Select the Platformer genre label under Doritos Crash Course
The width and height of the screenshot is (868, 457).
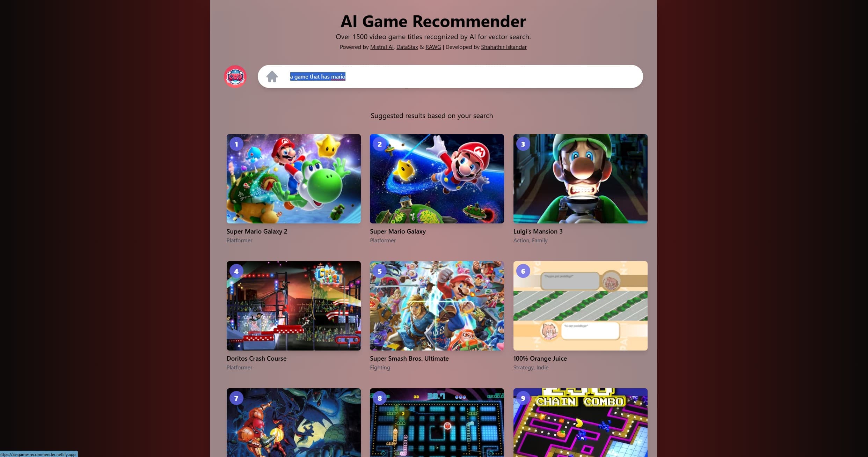[x=238, y=367]
